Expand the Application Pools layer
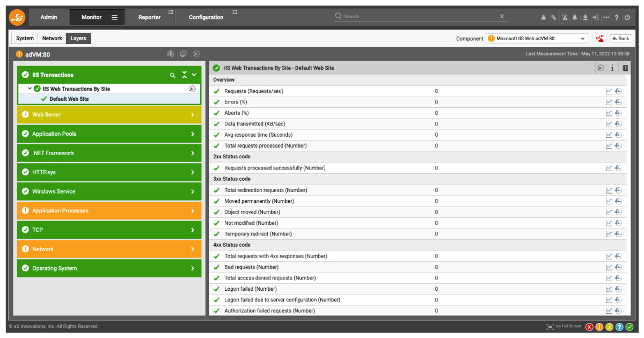Viewport: 644px width, 338px height. coord(109,134)
